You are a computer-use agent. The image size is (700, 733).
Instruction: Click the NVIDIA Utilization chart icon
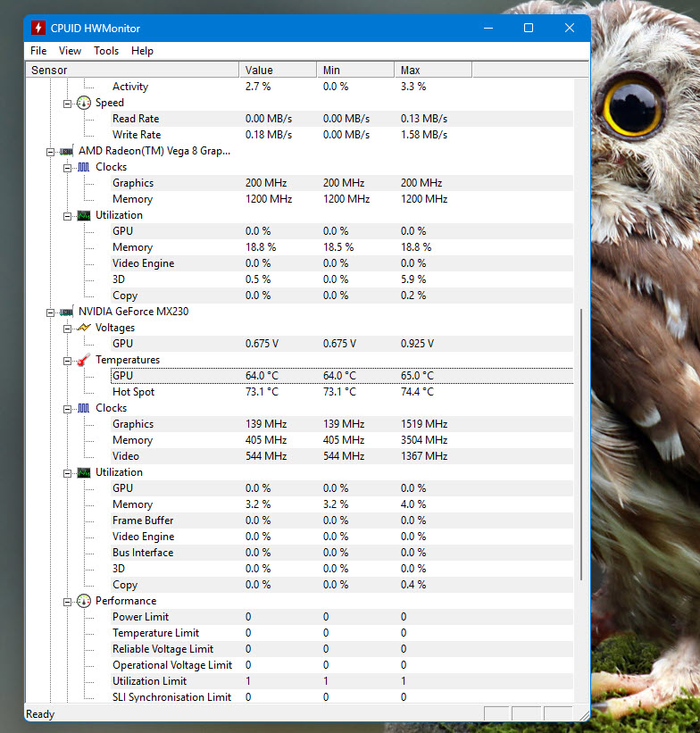point(84,472)
